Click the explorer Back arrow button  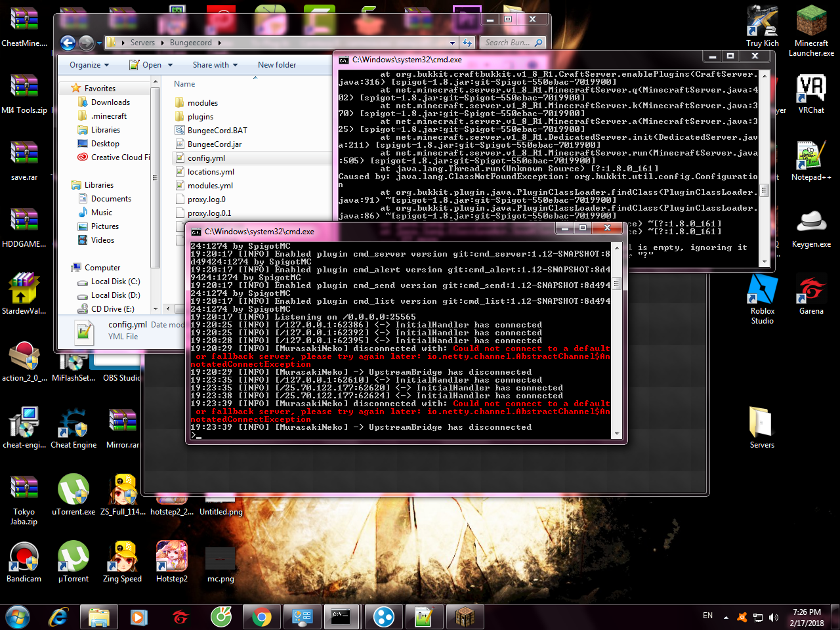68,43
